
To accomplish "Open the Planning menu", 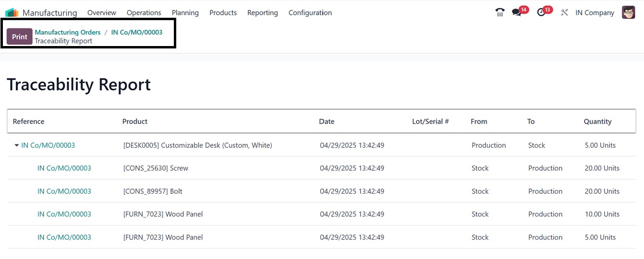I will [x=185, y=12].
